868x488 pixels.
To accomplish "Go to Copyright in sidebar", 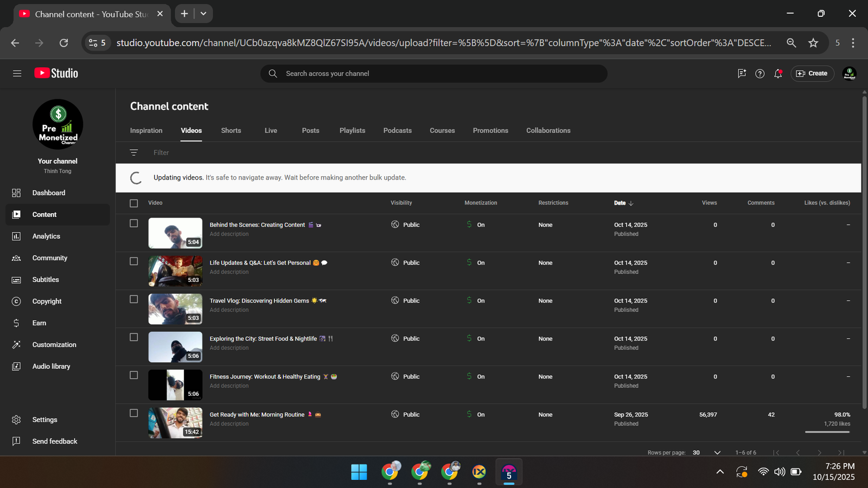I will pyautogui.click(x=47, y=301).
